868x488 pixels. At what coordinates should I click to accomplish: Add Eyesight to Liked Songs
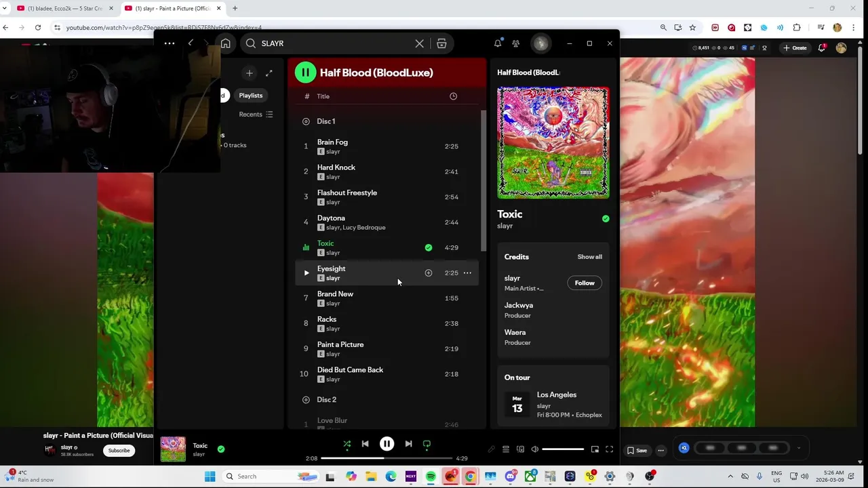pos(429,273)
